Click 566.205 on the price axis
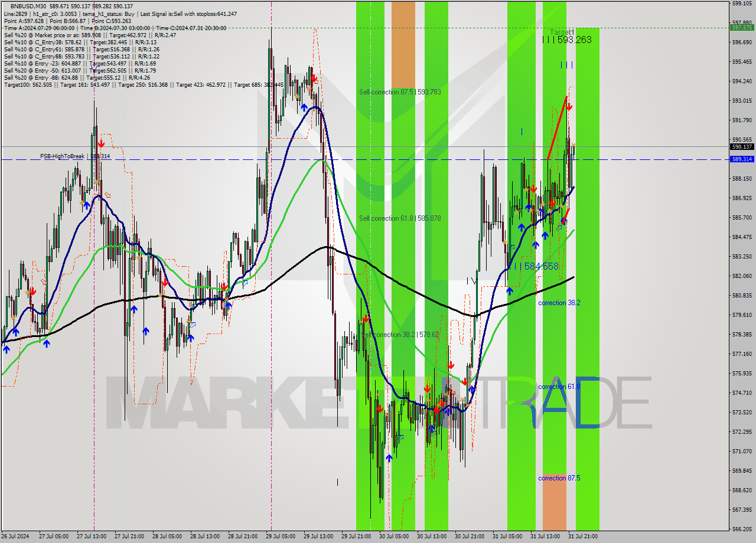 point(742,529)
